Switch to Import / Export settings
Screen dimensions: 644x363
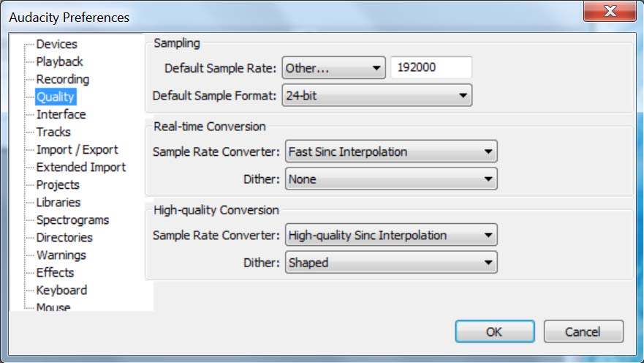point(77,149)
